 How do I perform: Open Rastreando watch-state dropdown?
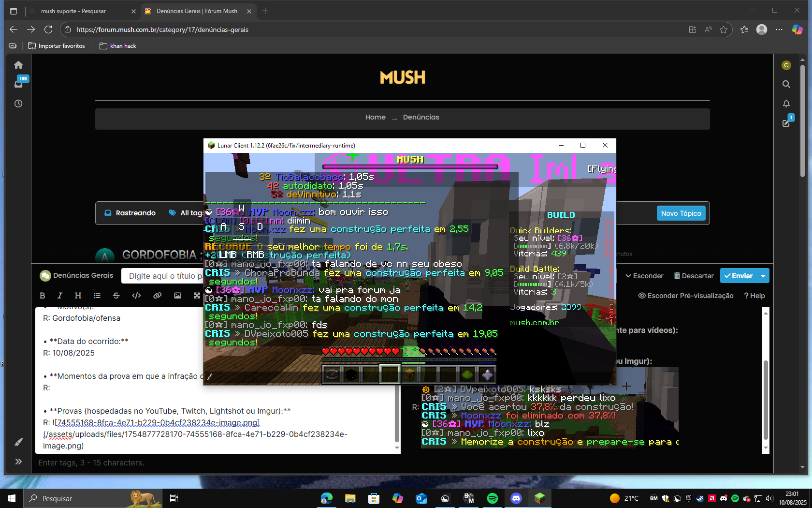[130, 213]
